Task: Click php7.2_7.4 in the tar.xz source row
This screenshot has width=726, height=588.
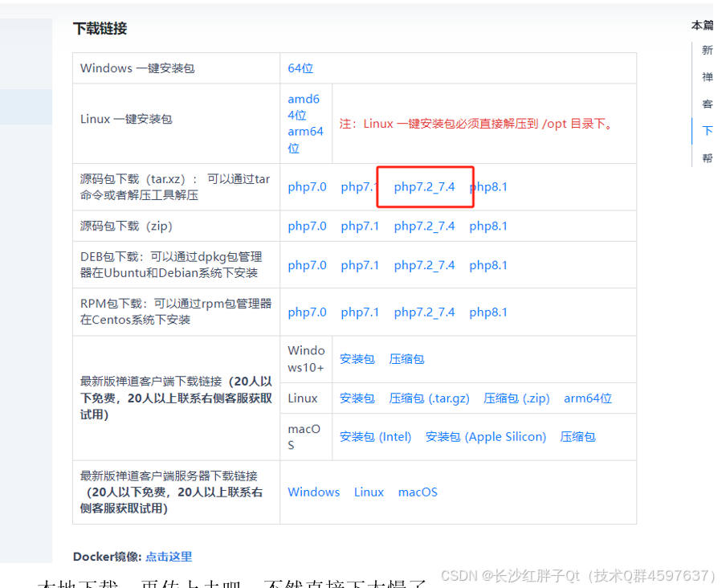Action: 424,187
